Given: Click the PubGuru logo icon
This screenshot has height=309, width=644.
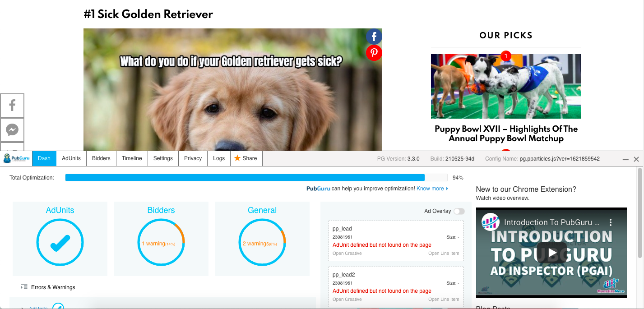Looking at the screenshot, I should tap(16, 158).
